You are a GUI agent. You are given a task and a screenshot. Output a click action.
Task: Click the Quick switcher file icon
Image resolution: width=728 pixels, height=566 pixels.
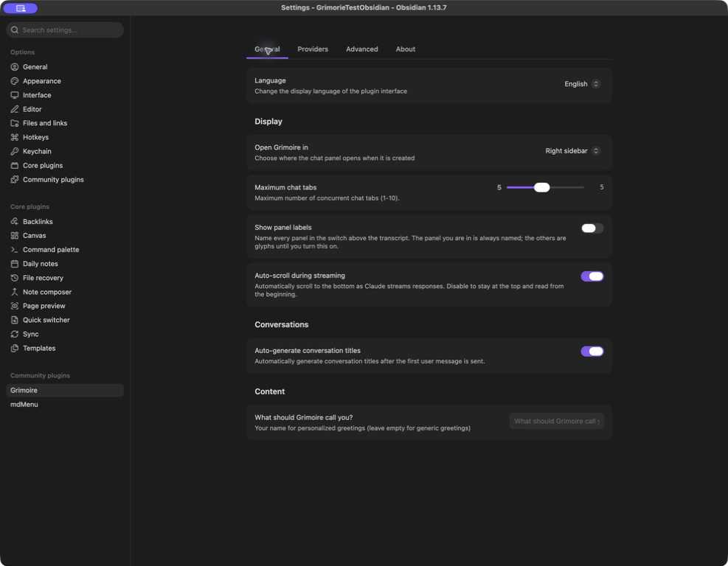(15, 320)
